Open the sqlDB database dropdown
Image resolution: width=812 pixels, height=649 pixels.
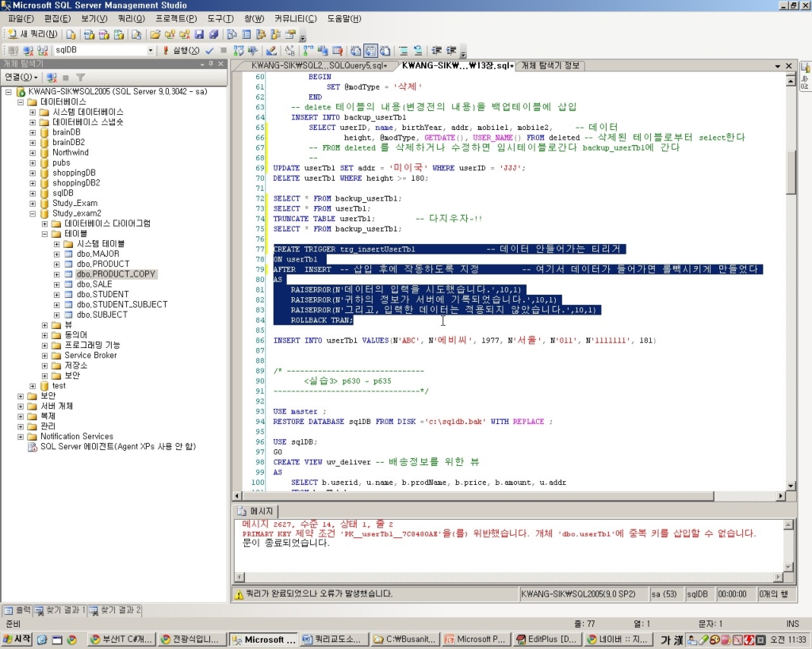coord(151,50)
